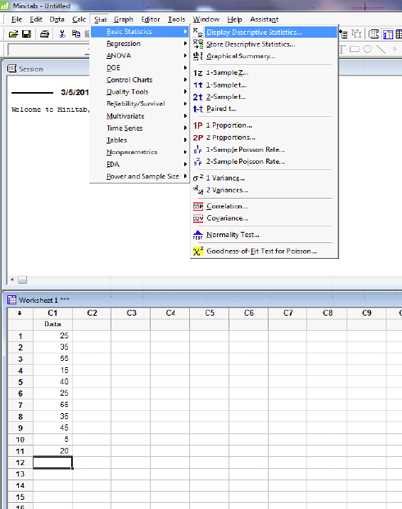Click the toolbar command input box
Screen dimensions: 402x509
[49, 50]
